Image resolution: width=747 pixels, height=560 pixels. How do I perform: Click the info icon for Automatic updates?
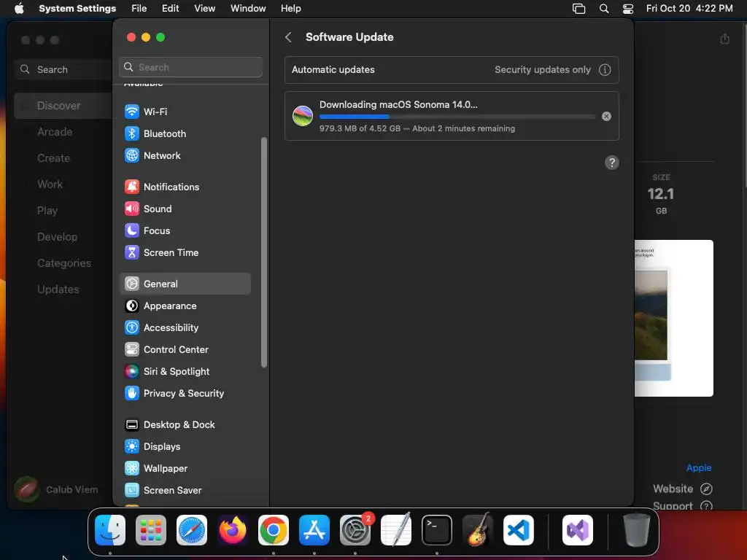(x=605, y=70)
